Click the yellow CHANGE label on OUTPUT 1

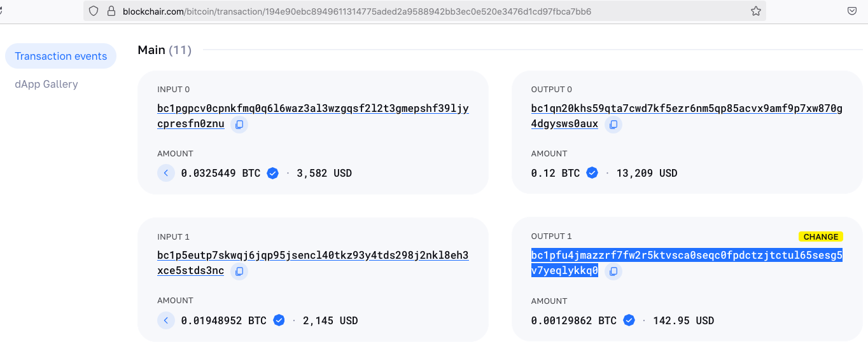point(821,236)
